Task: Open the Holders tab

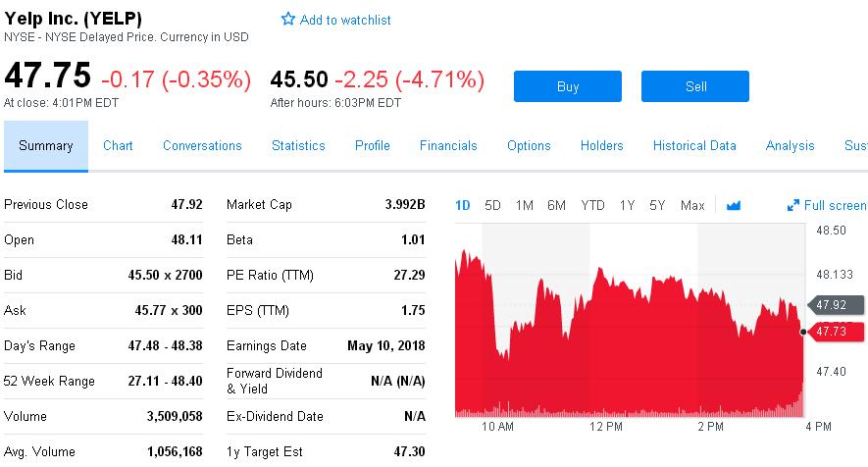Action: (x=601, y=145)
